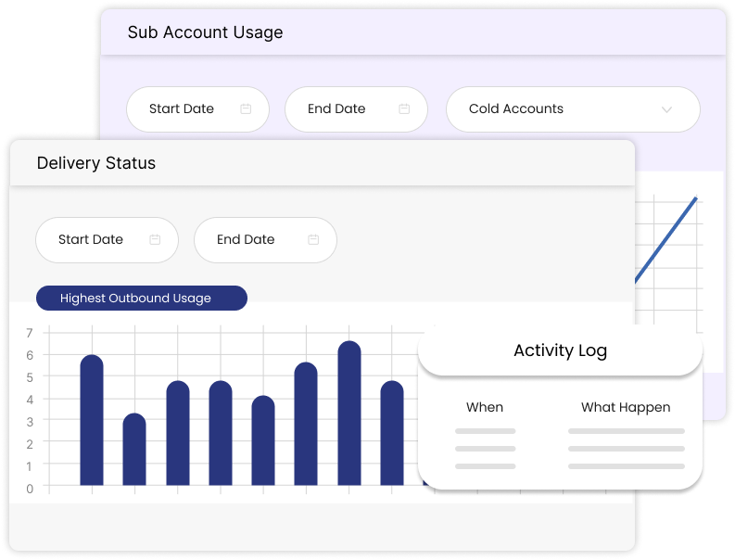
Task: Open the Activity Log header
Action: [x=560, y=351]
